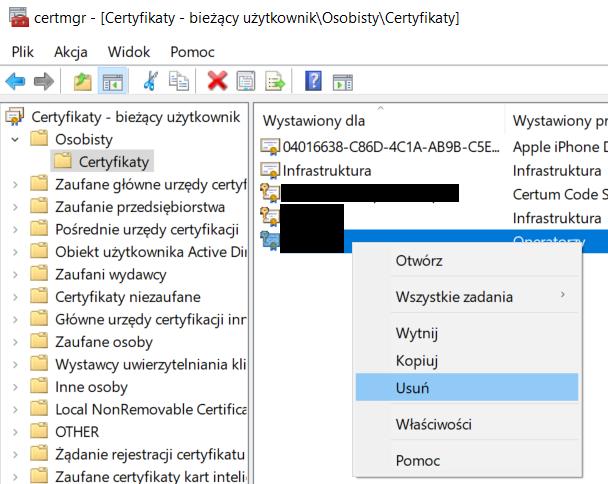Click the OTHER folder icon
608x484 pixels.
coord(39,431)
